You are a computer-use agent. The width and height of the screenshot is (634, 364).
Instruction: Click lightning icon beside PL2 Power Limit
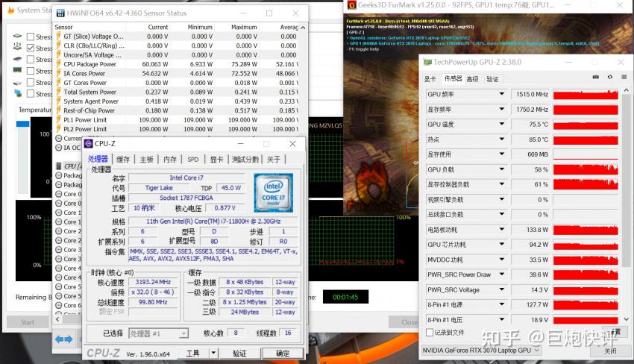coord(60,130)
